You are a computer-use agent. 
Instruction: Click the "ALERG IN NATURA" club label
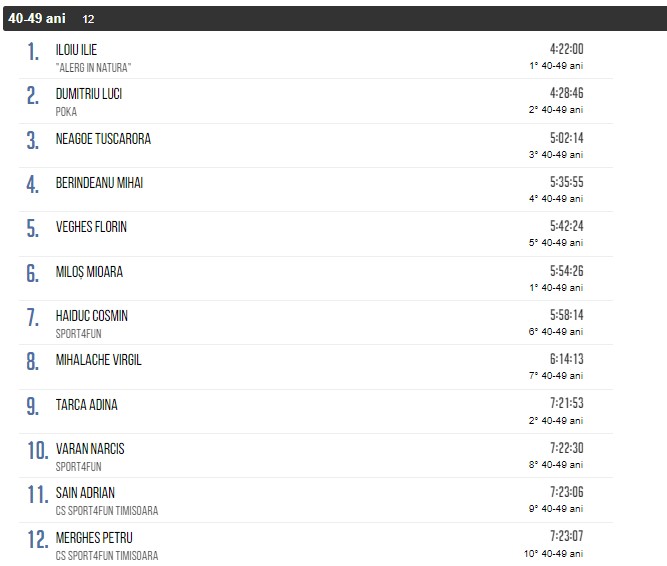click(94, 67)
